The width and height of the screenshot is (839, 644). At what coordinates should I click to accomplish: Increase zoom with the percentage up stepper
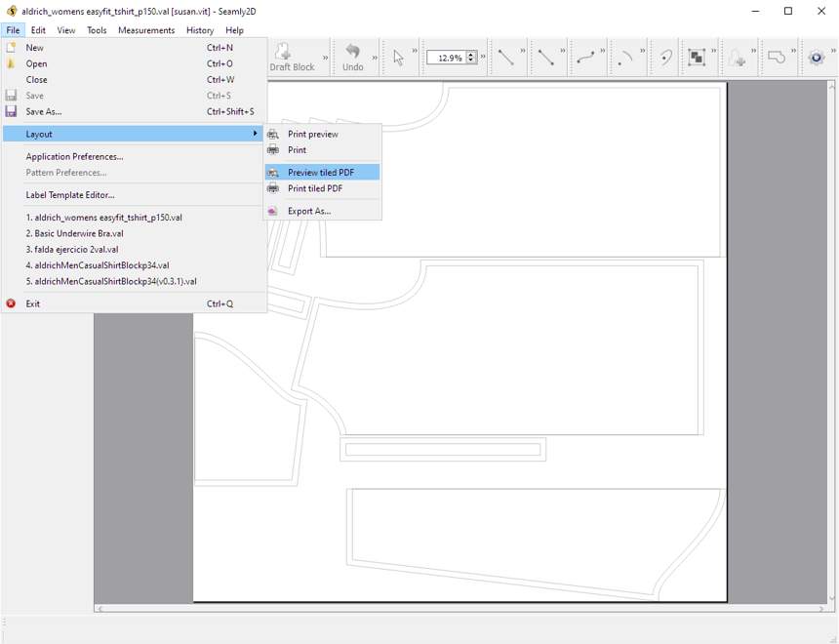click(x=469, y=53)
